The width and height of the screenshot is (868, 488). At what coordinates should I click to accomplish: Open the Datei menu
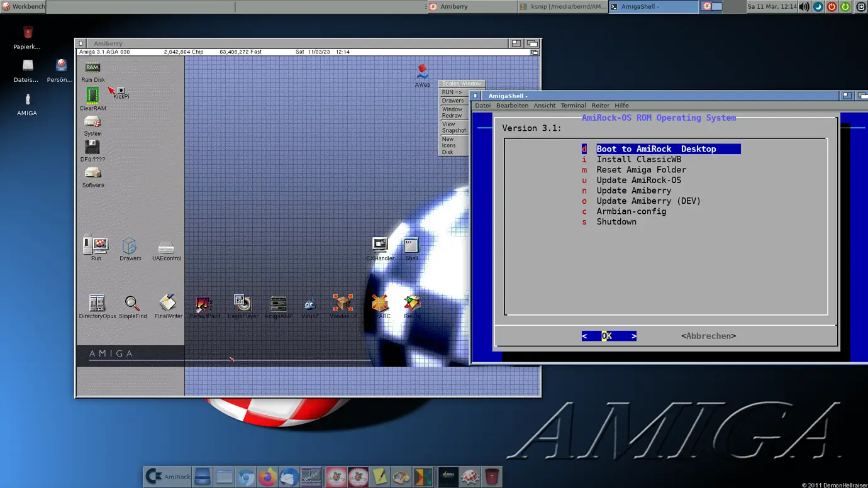(x=482, y=105)
